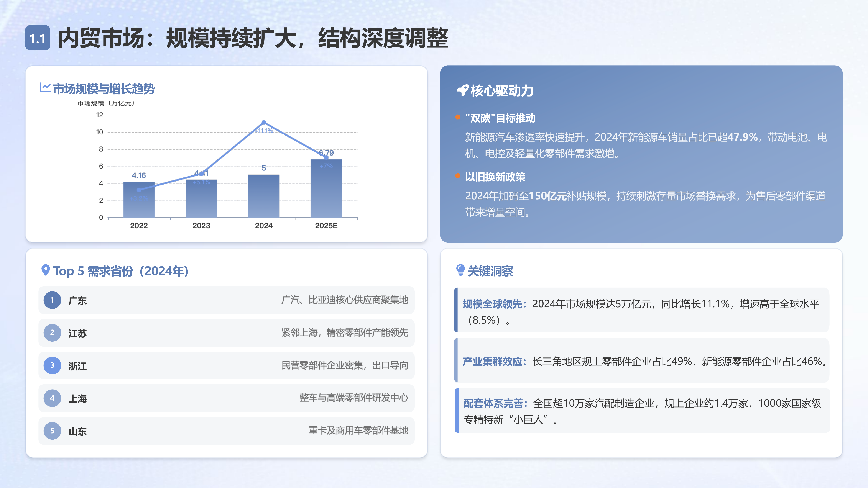Click the 4.16 value label above 2022 bar
The width and height of the screenshot is (868, 488).
[139, 175]
